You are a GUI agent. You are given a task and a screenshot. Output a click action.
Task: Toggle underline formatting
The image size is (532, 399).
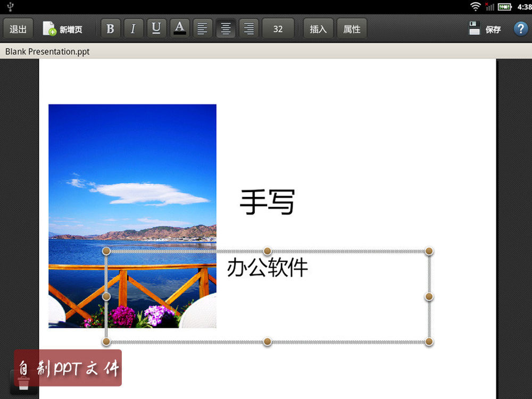(156, 29)
